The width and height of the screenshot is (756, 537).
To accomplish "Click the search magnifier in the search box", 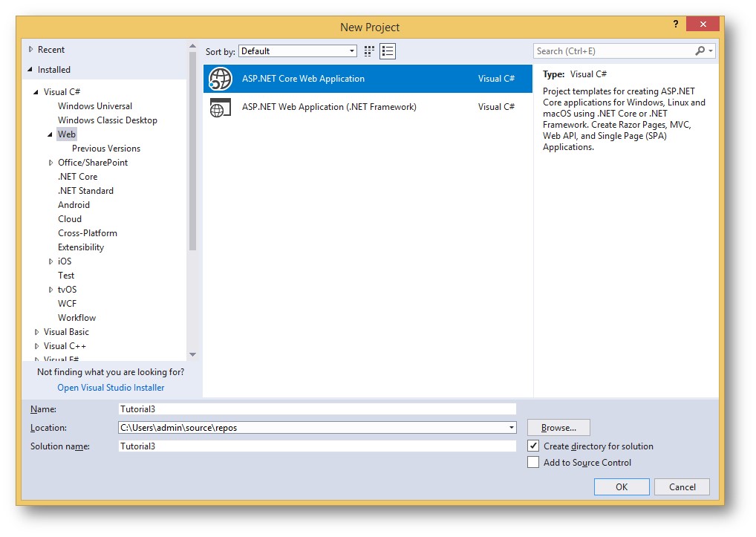I will (x=700, y=50).
